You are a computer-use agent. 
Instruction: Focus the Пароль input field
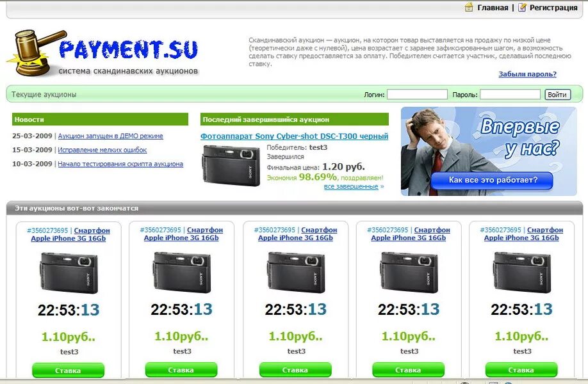(x=510, y=95)
